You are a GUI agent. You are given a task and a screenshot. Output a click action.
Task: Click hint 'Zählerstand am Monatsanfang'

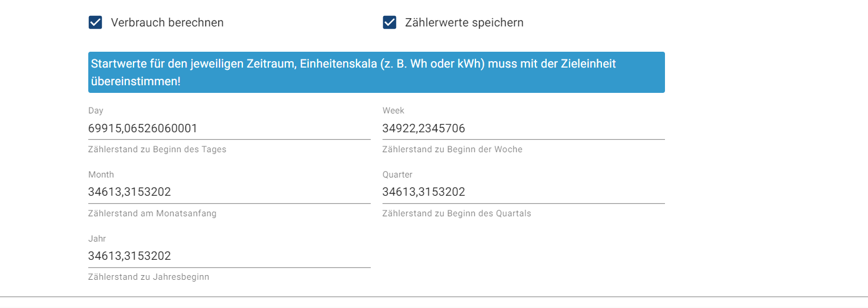(x=152, y=213)
